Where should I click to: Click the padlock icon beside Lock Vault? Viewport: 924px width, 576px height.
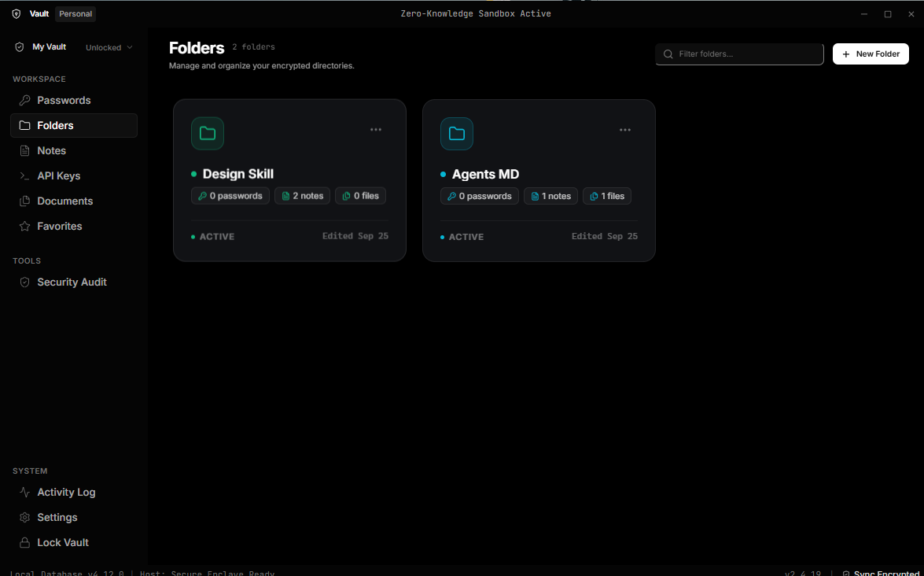coord(24,542)
